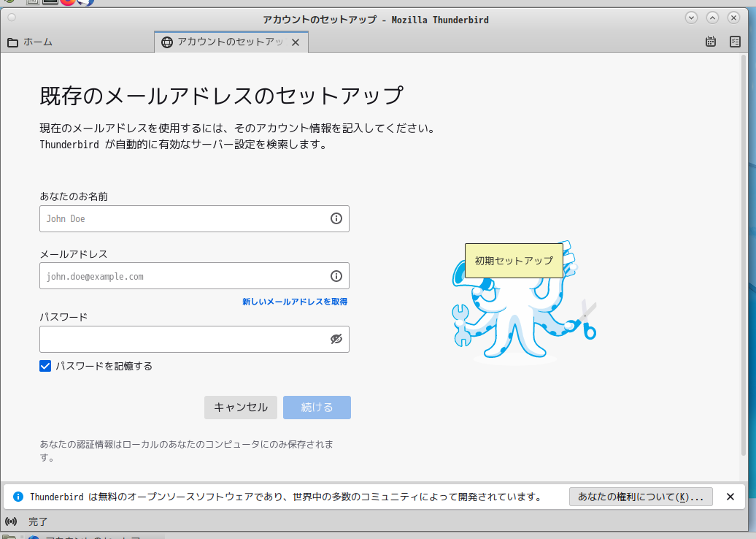Click the 完了 status bar text
The image size is (756, 539).
point(38,521)
